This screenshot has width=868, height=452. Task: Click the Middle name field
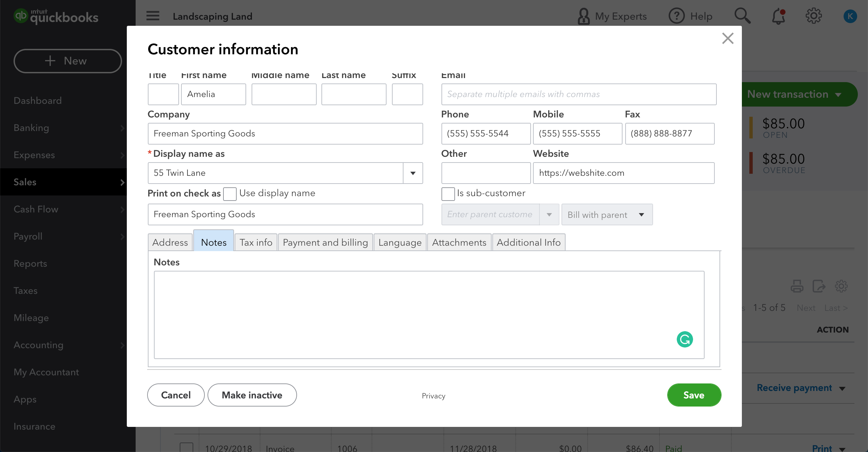(284, 94)
